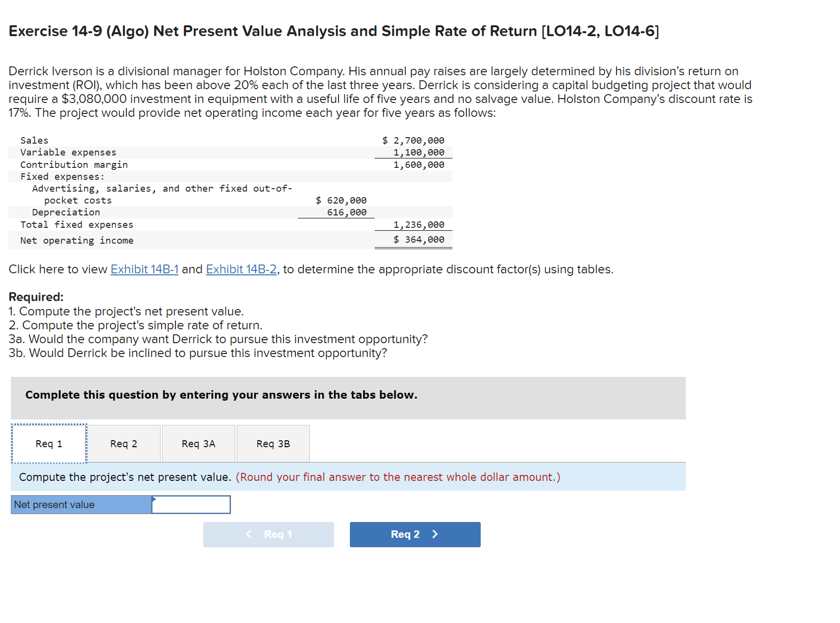Select the Req 1 tab
This screenshot has height=623, width=840.
[48, 443]
